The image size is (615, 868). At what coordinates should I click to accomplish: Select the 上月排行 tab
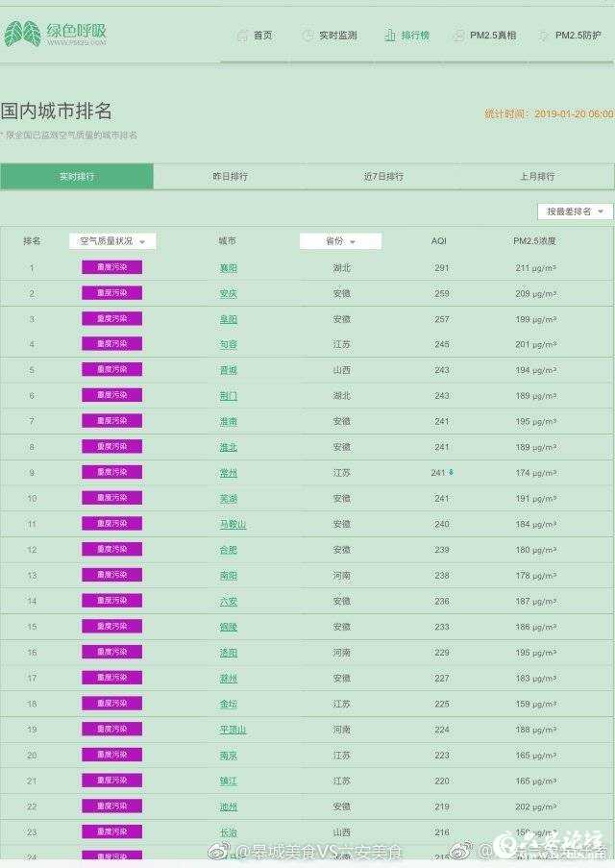click(x=537, y=177)
